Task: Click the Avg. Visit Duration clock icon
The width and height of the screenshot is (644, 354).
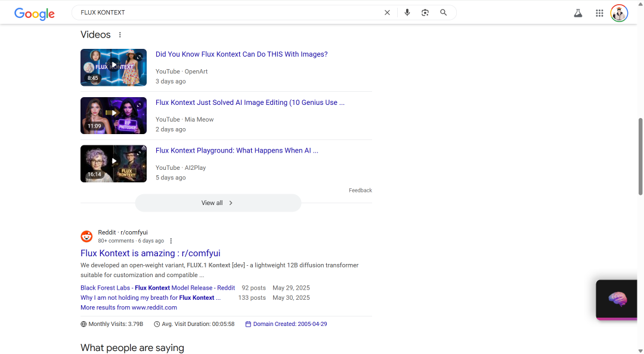Action: 157,324
